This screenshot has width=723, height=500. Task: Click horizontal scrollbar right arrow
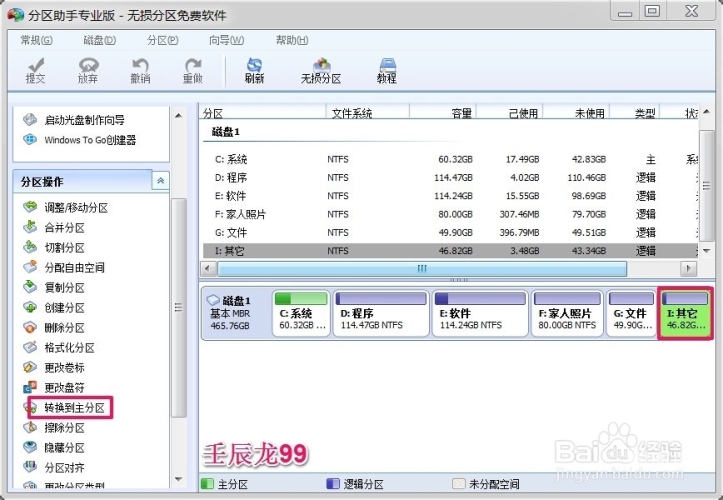tap(688, 268)
